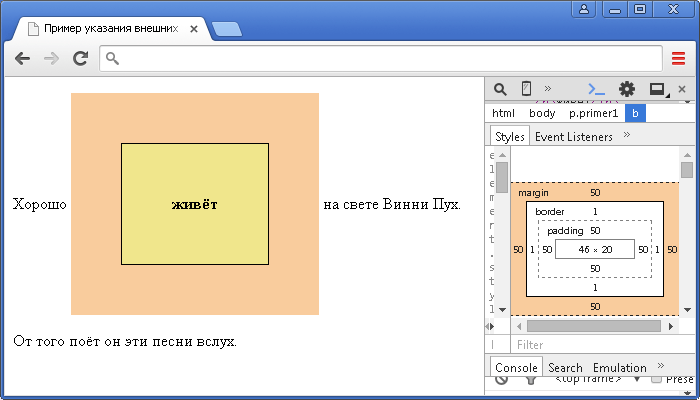The height and width of the screenshot is (400, 700).
Task: Click the browser forward arrow
Action: (52, 58)
